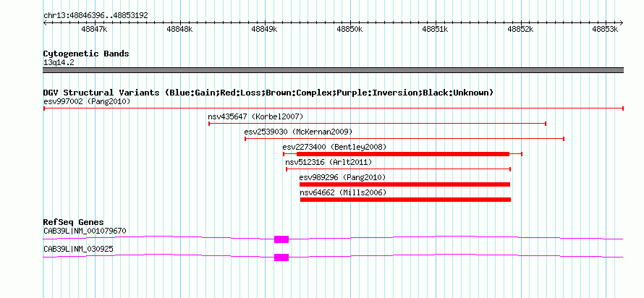Viewport: 644px width, 298px height.
Task: Click the esv997002 full-width red variant line
Action: pos(334,108)
